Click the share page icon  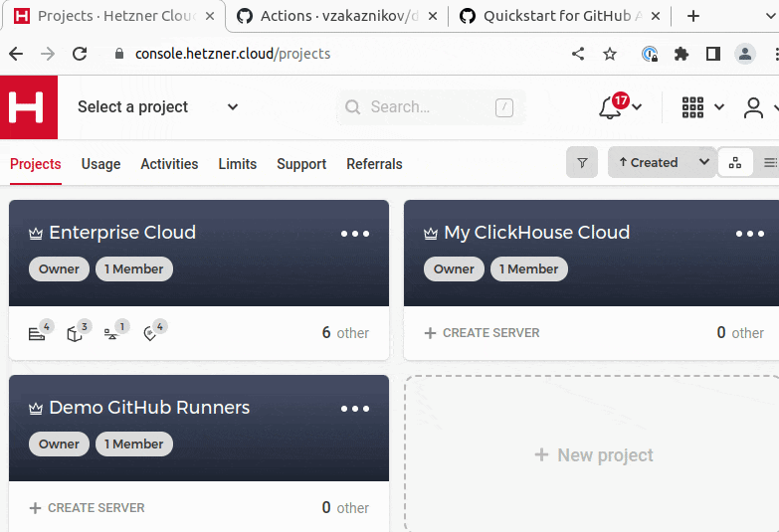tap(578, 54)
